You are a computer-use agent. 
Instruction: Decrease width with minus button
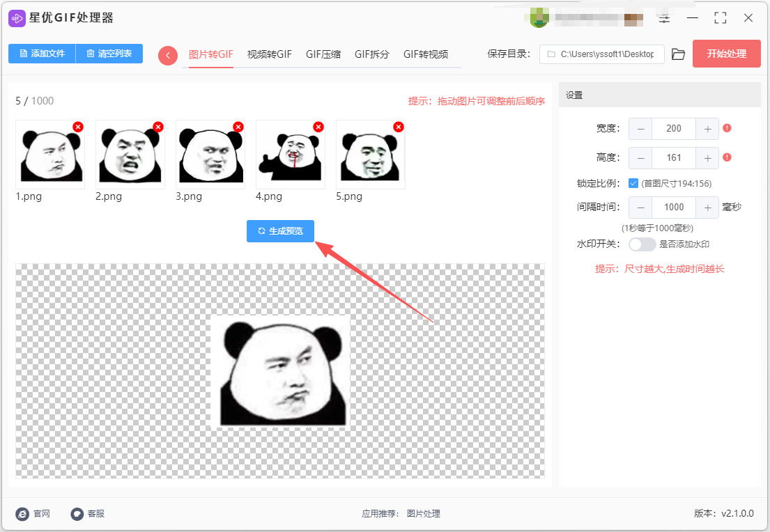[x=640, y=129]
